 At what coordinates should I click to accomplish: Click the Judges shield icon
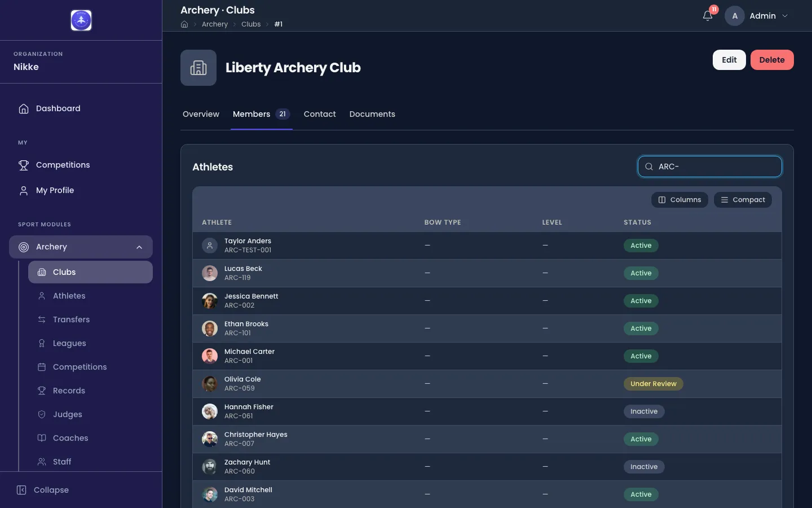click(42, 414)
